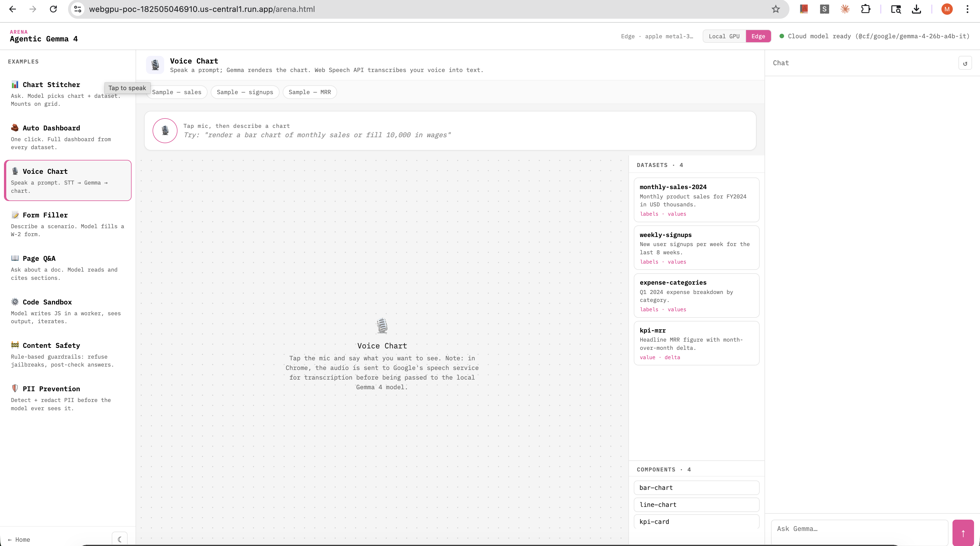Bookmark this page with star icon
Screen dimensions: 980x546
pos(776,9)
